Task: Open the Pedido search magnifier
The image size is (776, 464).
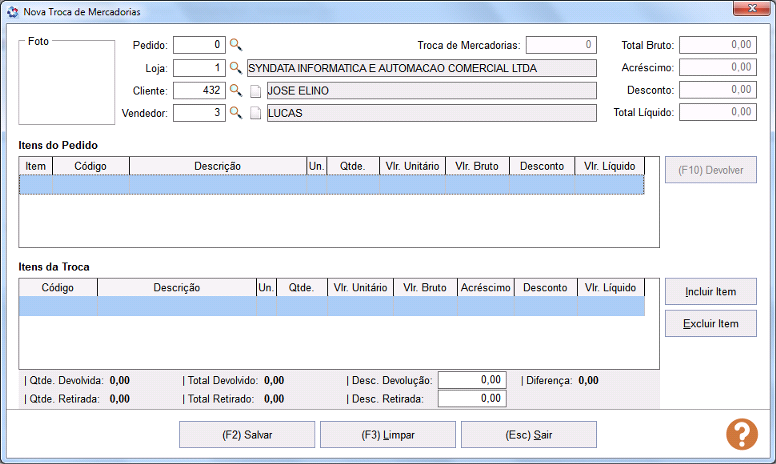Action: point(236,45)
